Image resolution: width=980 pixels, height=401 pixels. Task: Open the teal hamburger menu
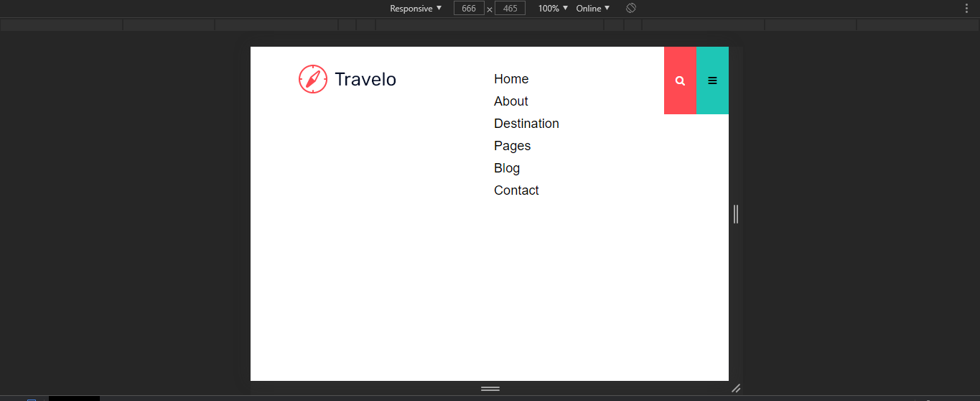tap(712, 80)
